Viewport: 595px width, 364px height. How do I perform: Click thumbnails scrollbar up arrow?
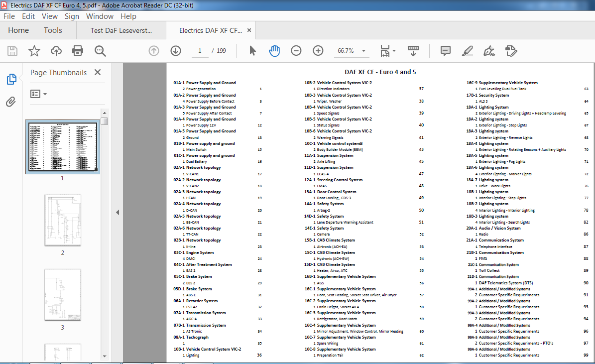pos(105,113)
